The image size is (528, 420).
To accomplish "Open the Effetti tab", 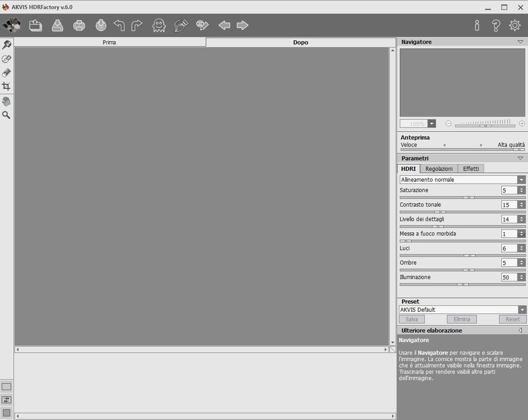I will pos(471,169).
